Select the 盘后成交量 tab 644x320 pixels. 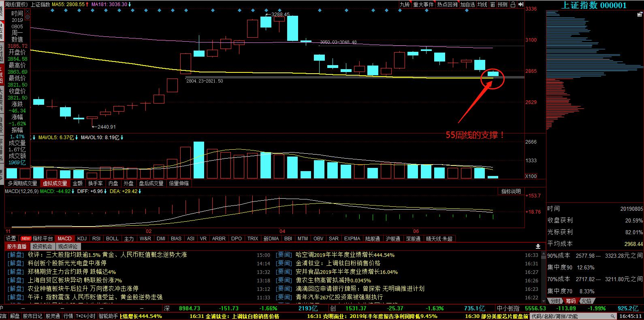coord(151,183)
